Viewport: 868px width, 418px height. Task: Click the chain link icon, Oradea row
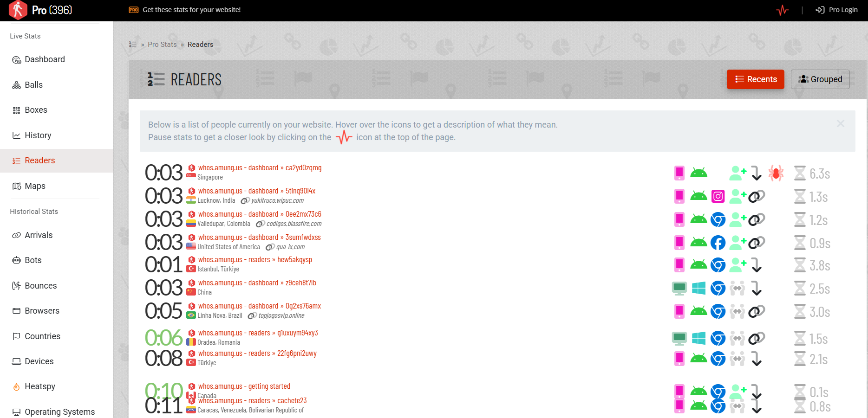pos(757,338)
